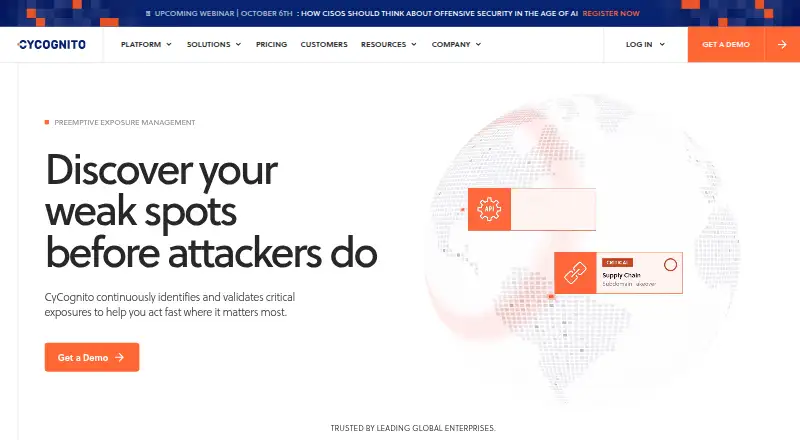The width and height of the screenshot is (800, 440).
Task: Open the Solutions menu item
Action: 208,44
